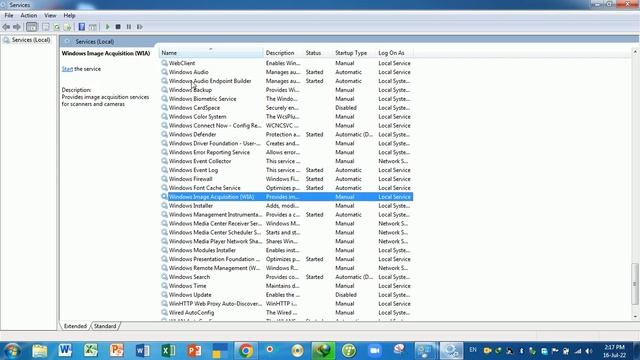Sort by the Log On As column header

click(x=394, y=53)
